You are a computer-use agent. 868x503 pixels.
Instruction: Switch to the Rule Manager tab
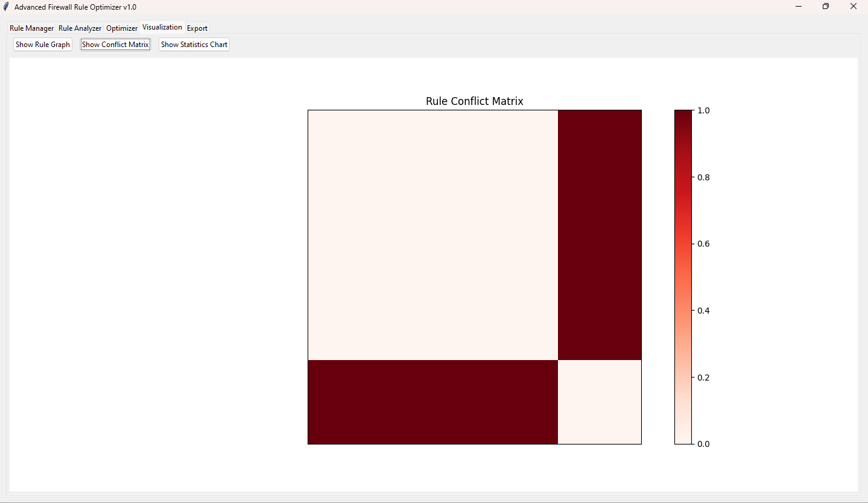pos(31,28)
